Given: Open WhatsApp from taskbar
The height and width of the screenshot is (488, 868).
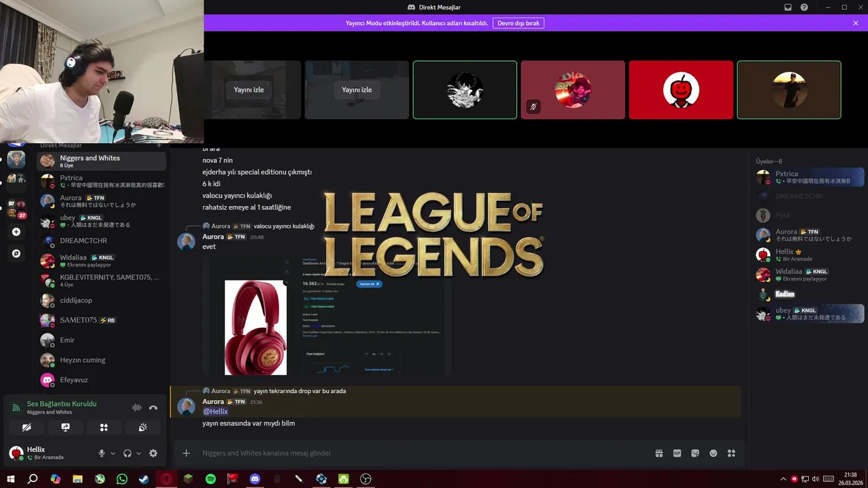Looking at the screenshot, I should [x=122, y=479].
